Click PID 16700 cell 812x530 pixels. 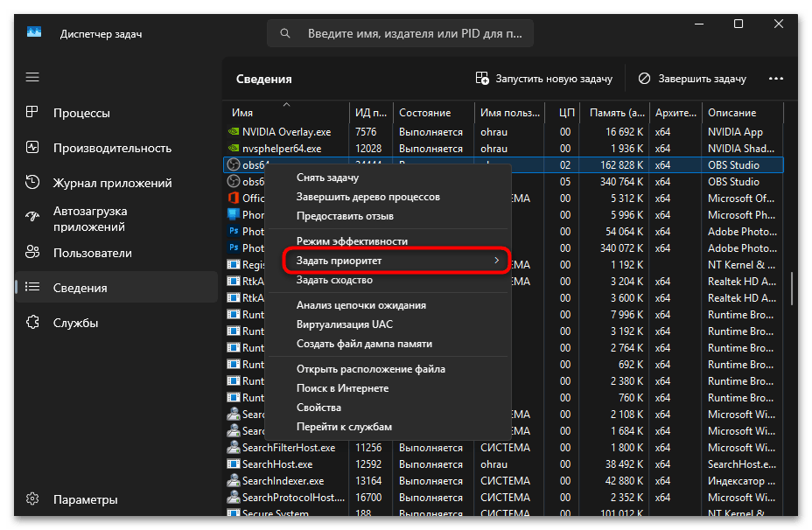tap(368, 498)
